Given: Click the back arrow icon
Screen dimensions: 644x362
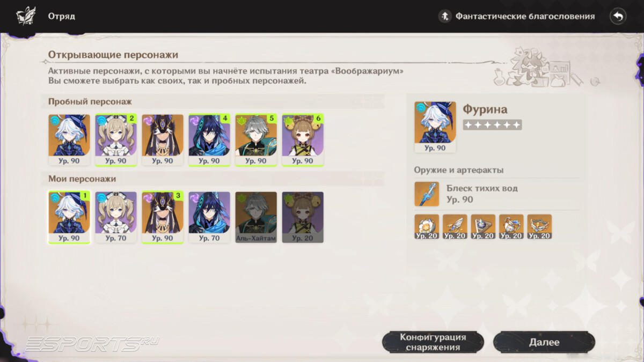Looking at the screenshot, I should (618, 16).
